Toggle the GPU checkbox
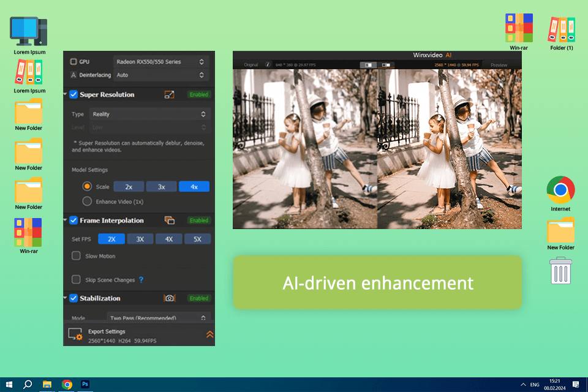The image size is (588, 392). pos(73,61)
